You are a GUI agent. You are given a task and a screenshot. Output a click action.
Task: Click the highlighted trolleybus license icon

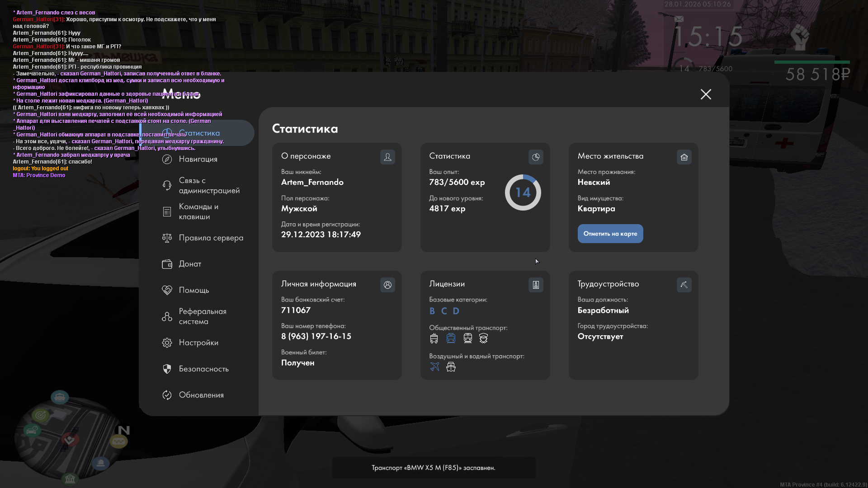pyautogui.click(x=451, y=338)
